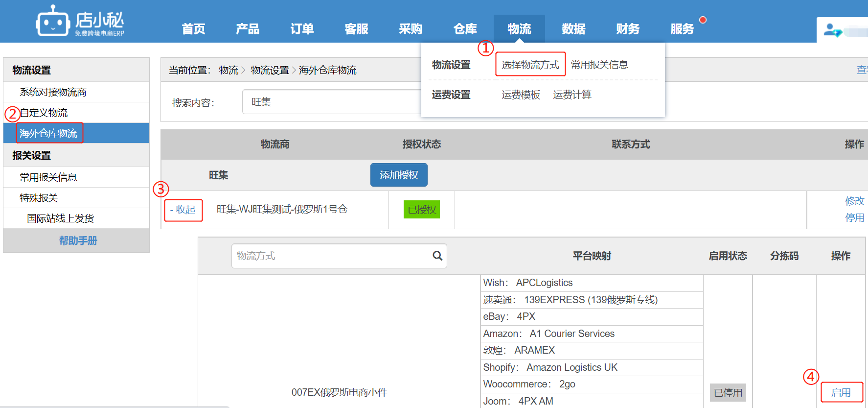Click the 物流方式 search field

click(x=339, y=256)
